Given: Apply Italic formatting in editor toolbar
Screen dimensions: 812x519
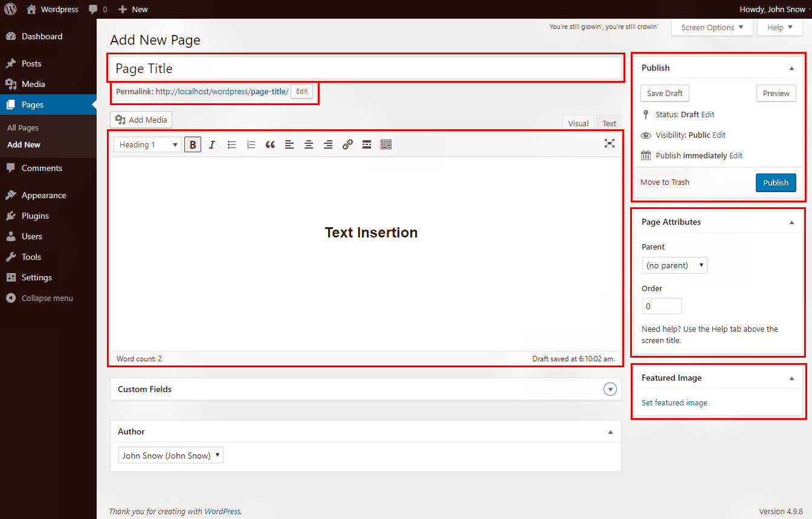Looking at the screenshot, I should pyautogui.click(x=212, y=144).
